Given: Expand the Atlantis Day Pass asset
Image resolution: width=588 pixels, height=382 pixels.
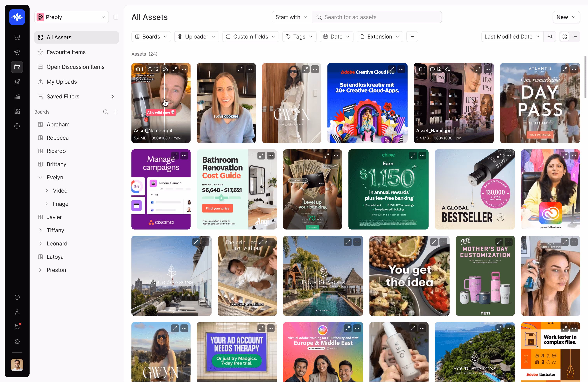Looking at the screenshot, I should click(564, 69).
